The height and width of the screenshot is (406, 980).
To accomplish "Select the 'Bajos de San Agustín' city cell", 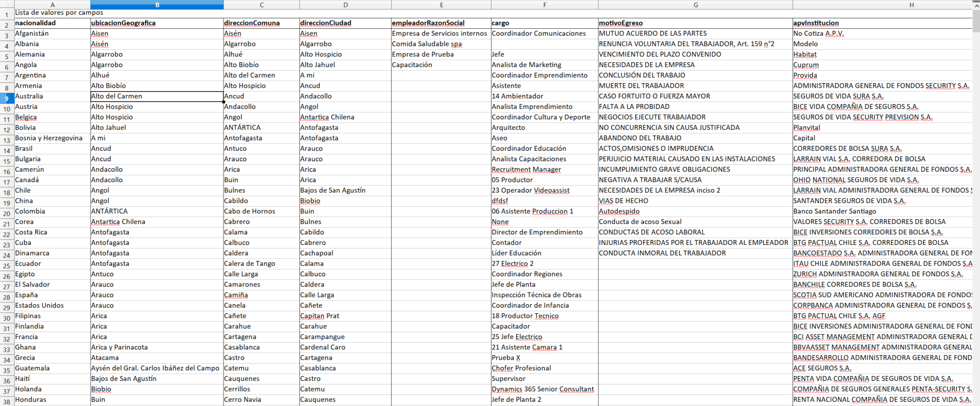I will pos(346,190).
